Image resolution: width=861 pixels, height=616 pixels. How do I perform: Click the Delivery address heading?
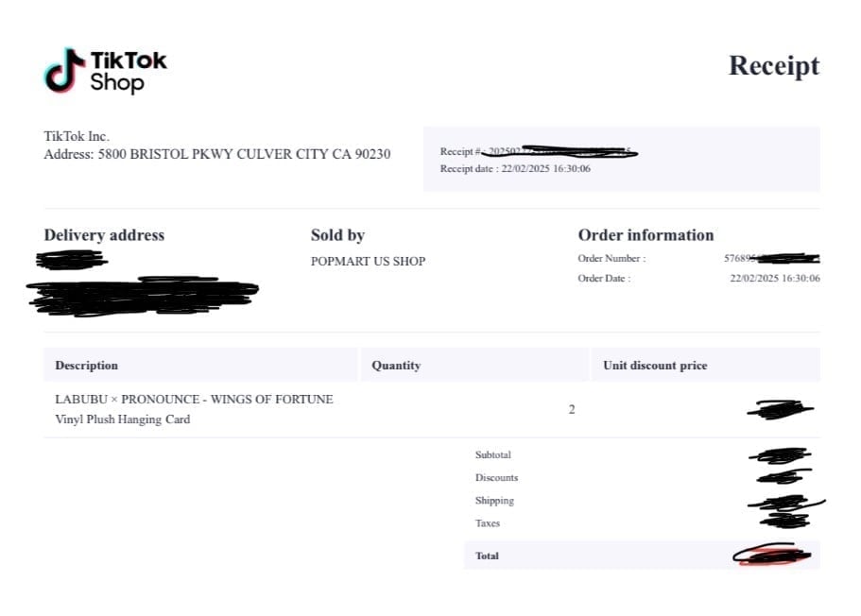104,235
